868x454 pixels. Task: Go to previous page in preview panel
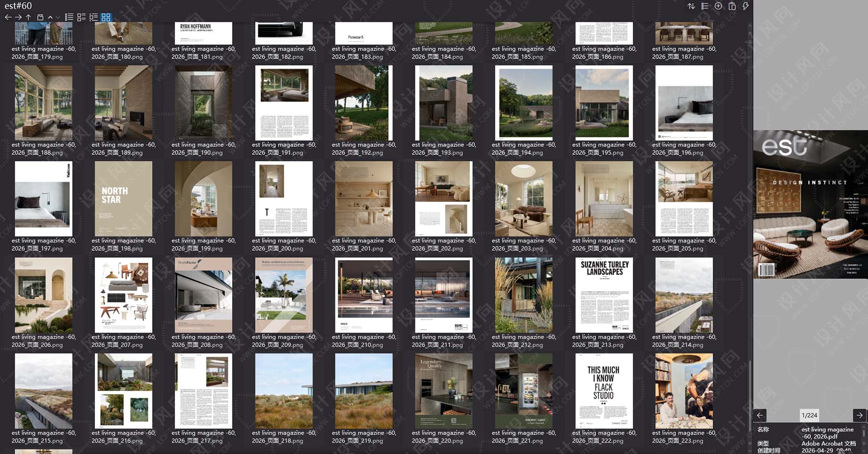click(760, 415)
